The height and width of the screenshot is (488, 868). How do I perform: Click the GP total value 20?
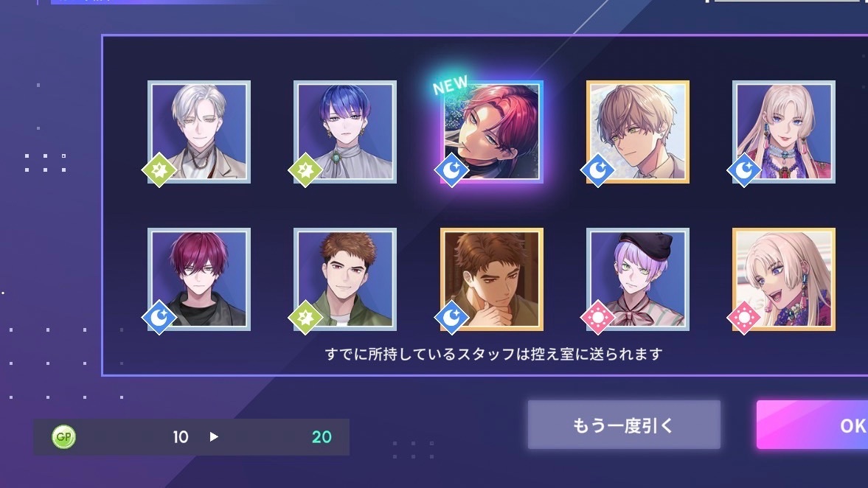tap(322, 437)
